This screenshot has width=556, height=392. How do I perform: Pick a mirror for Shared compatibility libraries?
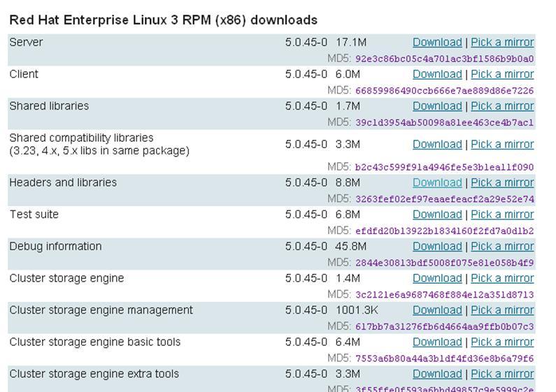click(502, 145)
